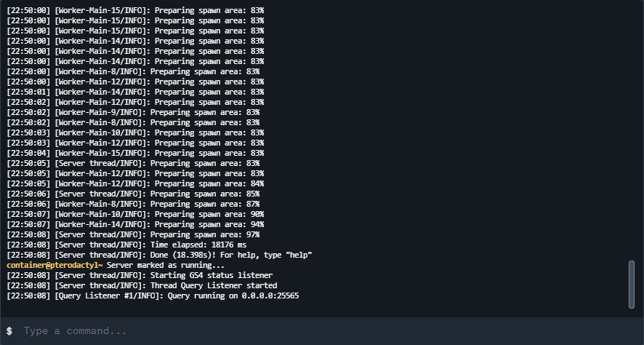Screen dimensions: 644x345
Task: Click the "Preparing spawn area: 90%" line
Action: pyautogui.click(x=135, y=214)
